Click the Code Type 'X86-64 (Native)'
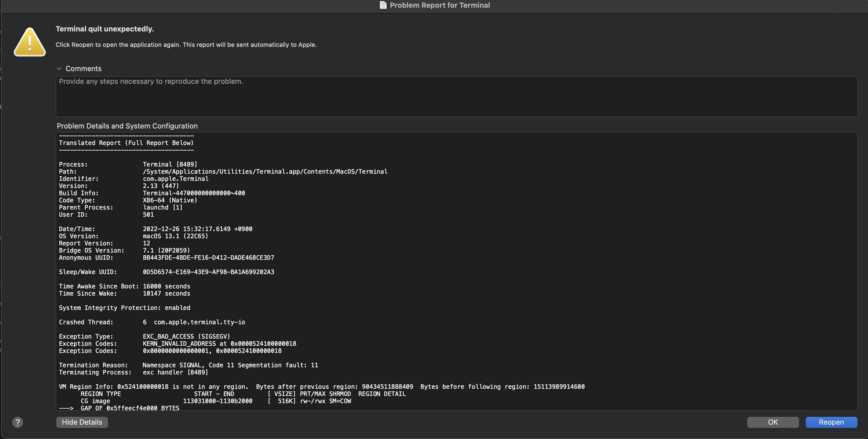868x439 pixels. (x=170, y=200)
